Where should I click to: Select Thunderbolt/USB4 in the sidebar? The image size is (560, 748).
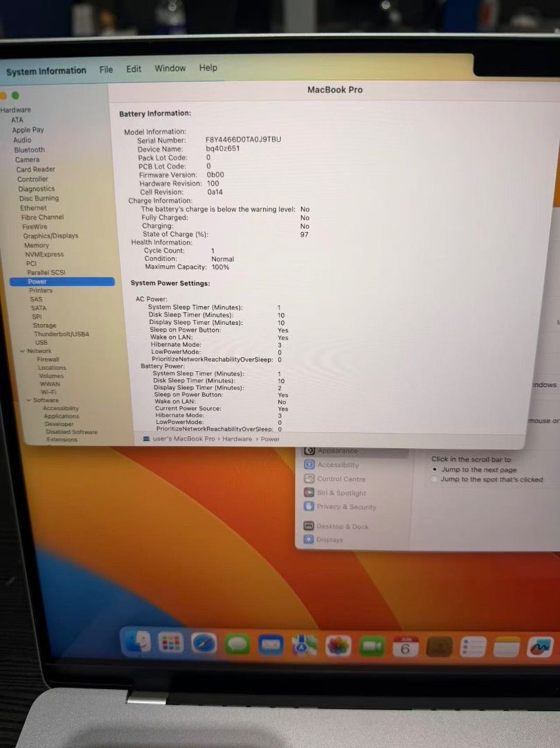pos(61,334)
